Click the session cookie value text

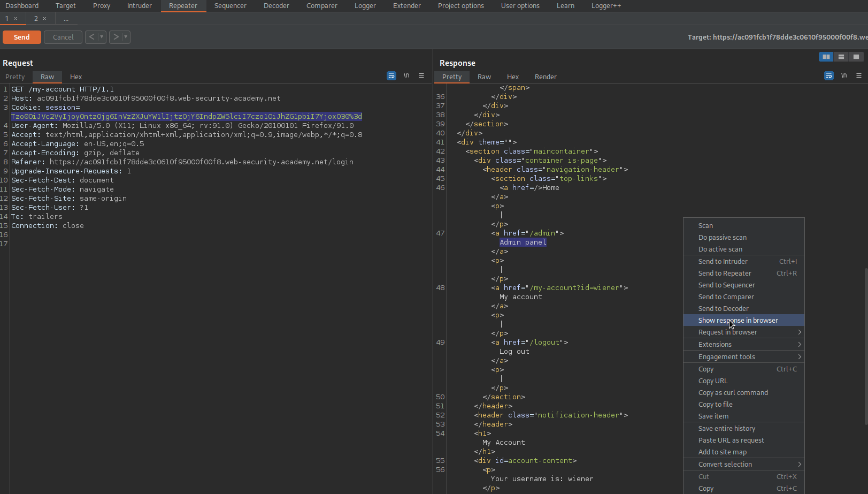point(187,117)
